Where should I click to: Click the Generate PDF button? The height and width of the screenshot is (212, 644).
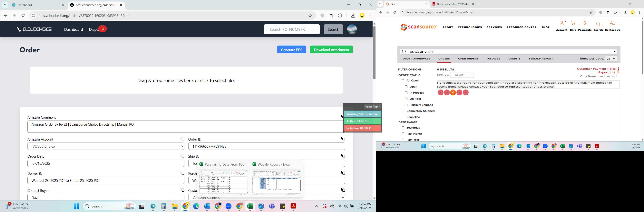291,49
